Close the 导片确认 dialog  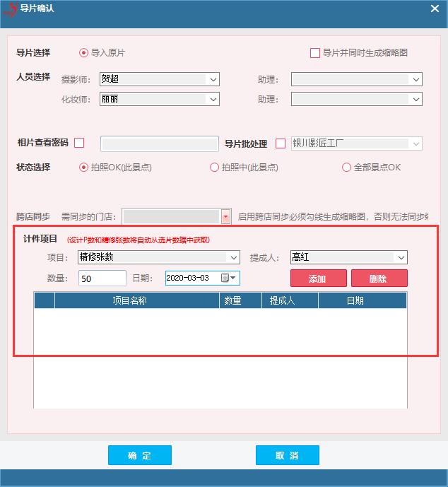(x=435, y=8)
